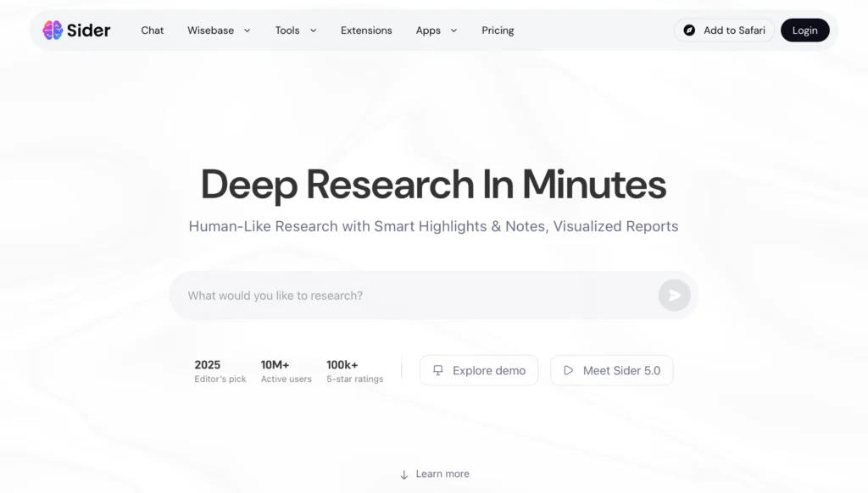Click the 'Deep Research In Minutes' heading
868x493 pixels.
pos(433,185)
